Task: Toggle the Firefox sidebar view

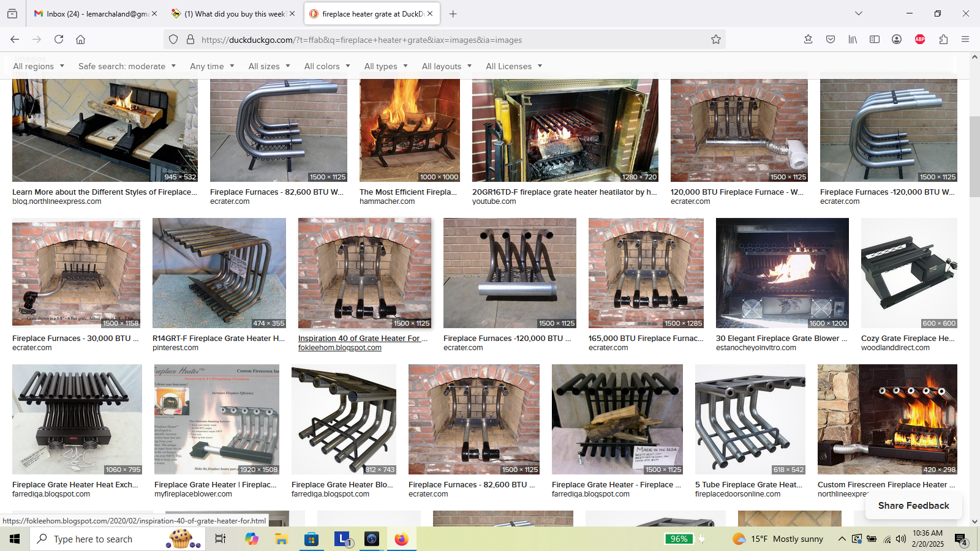Action: click(875, 39)
